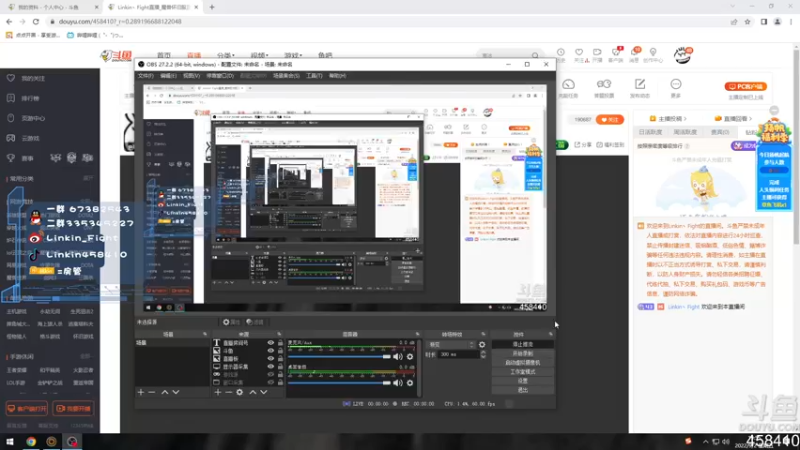The height and width of the screenshot is (450, 800).
Task: Open OBS 编辑(E) menu
Action: tap(168, 76)
